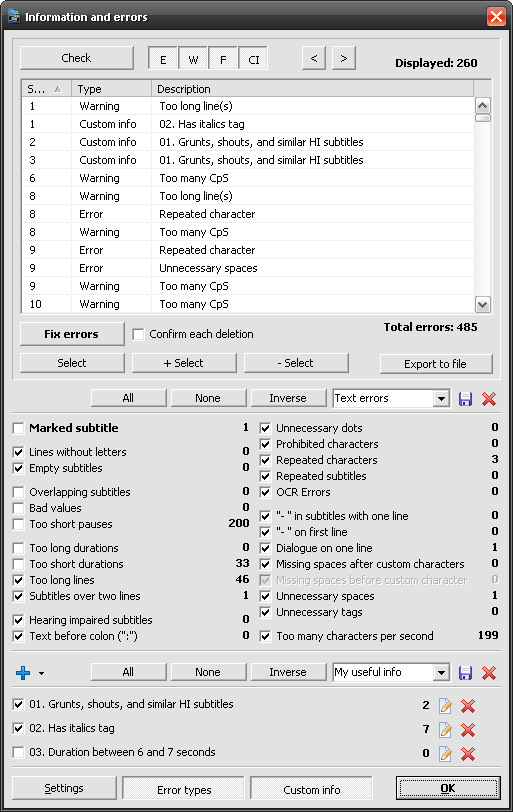The image size is (513, 812).
Task: Switch to the Error types tab
Action: (x=184, y=790)
